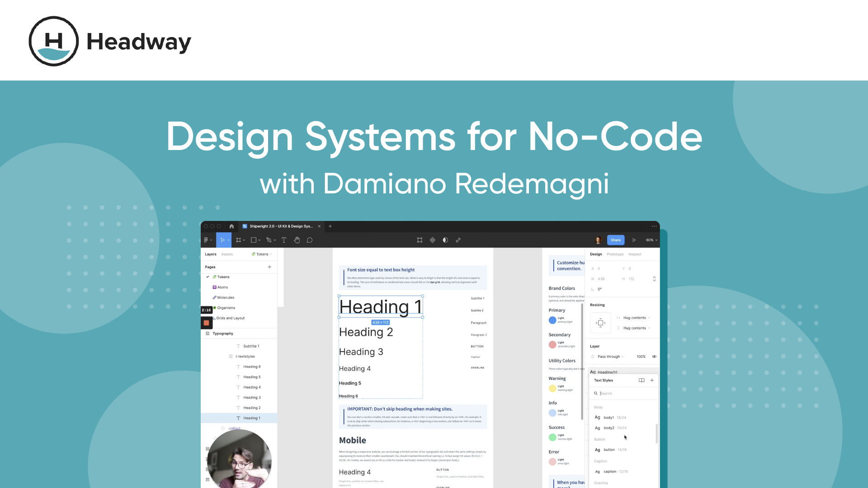
Task: Toggle visibility of the selected layer with eye icon
Action: 654,356
